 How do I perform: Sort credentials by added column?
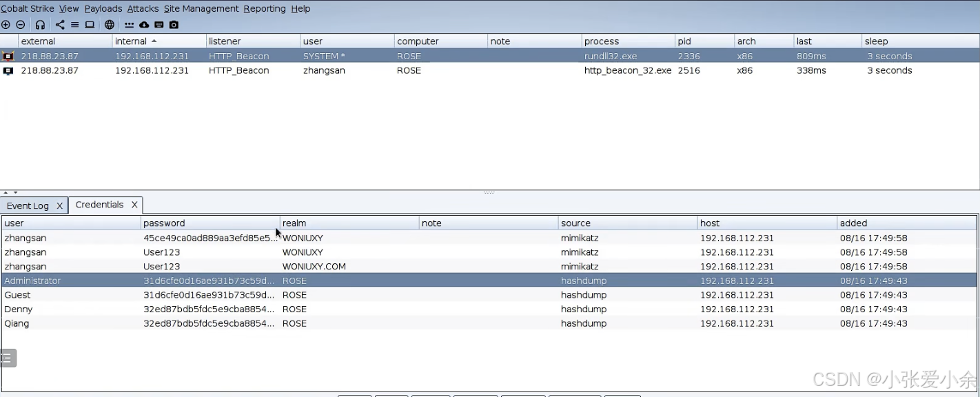[x=906, y=223]
